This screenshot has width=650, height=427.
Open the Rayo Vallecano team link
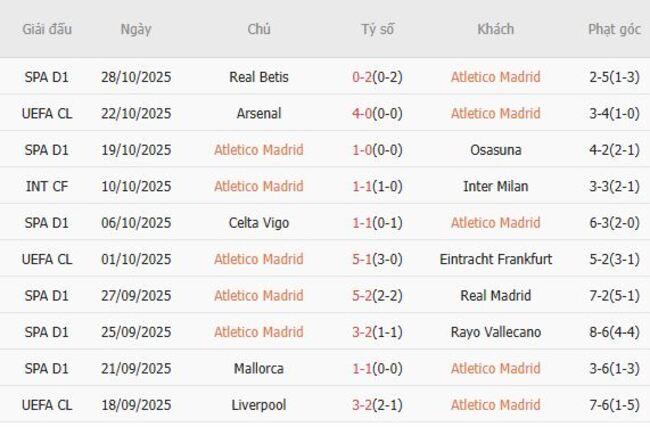coord(495,332)
